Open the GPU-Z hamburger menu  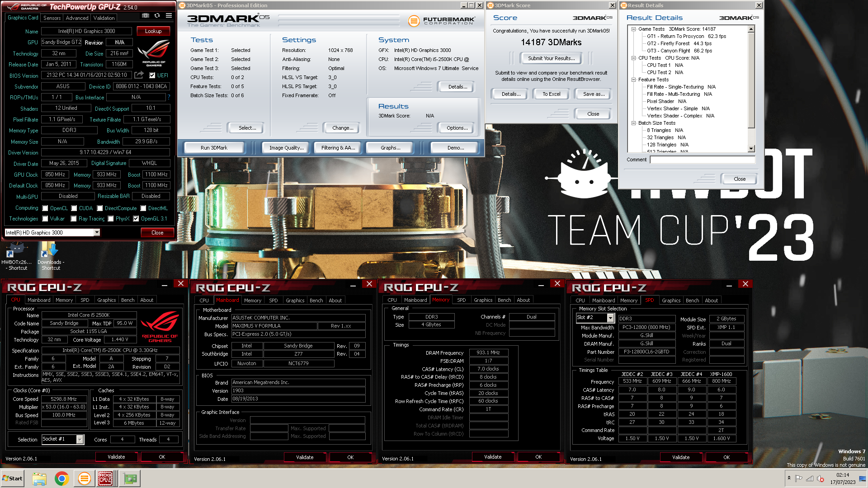169,15
